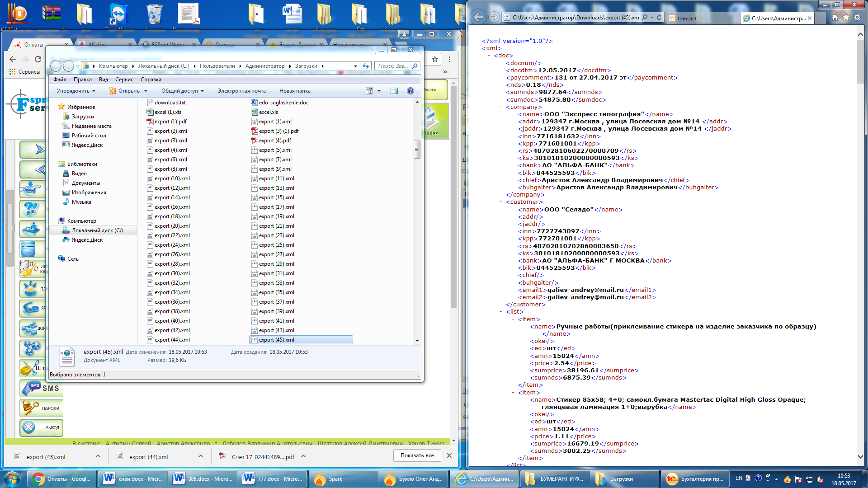Click Показать все downloads button

[x=417, y=455]
